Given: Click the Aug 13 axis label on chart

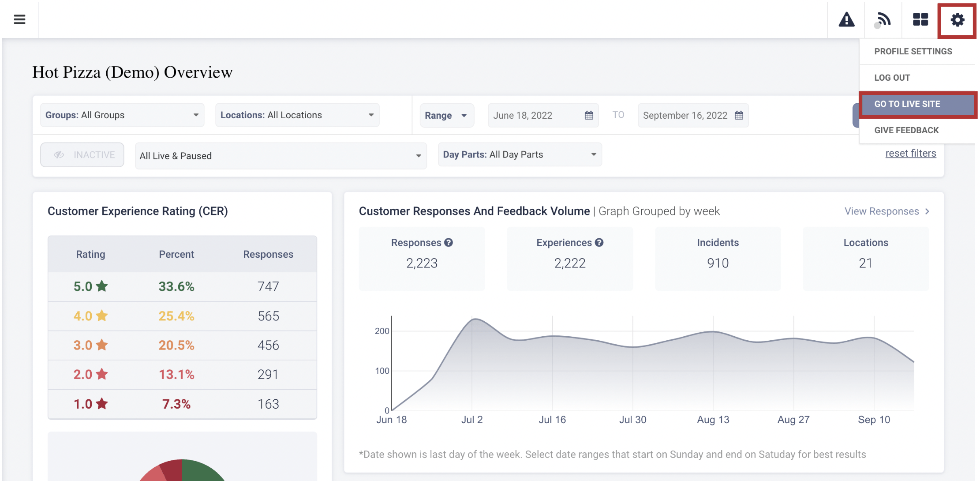Looking at the screenshot, I should [x=713, y=420].
